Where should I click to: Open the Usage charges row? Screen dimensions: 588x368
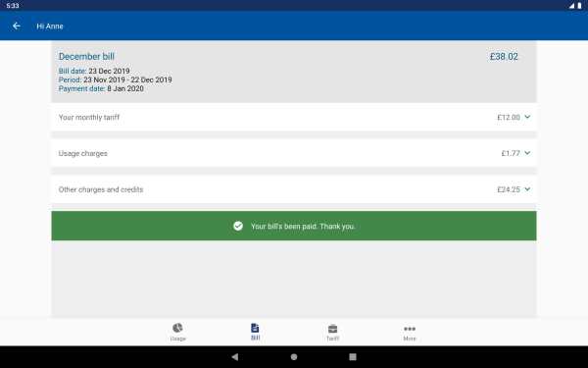pos(294,153)
